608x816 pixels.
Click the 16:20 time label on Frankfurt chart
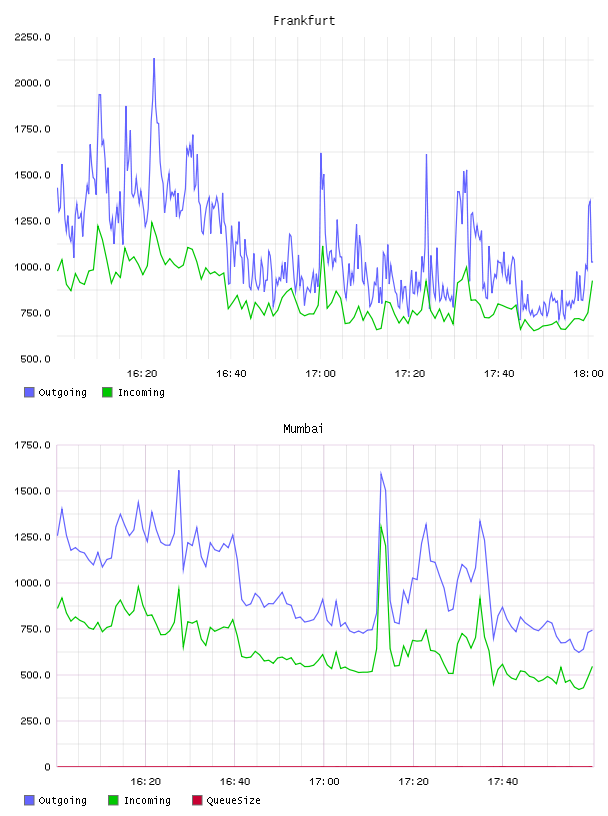click(x=142, y=374)
